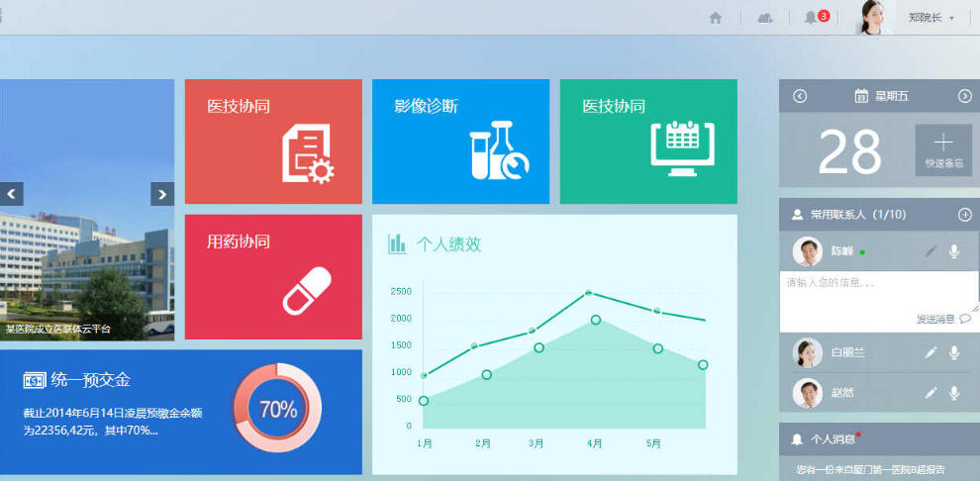Open the green 医技协同 calendar monitor tile

648,142
